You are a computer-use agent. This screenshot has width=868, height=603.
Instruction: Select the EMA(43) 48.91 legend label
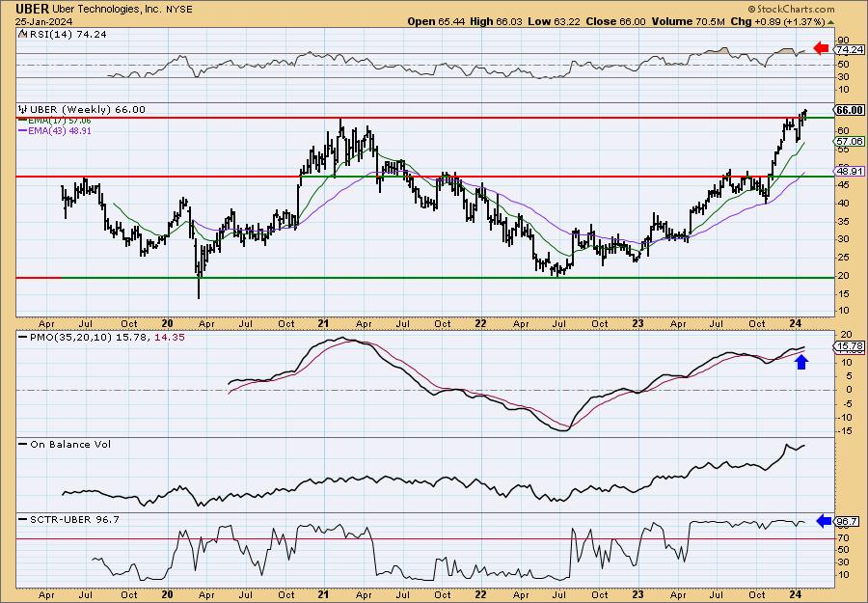pyautogui.click(x=61, y=131)
